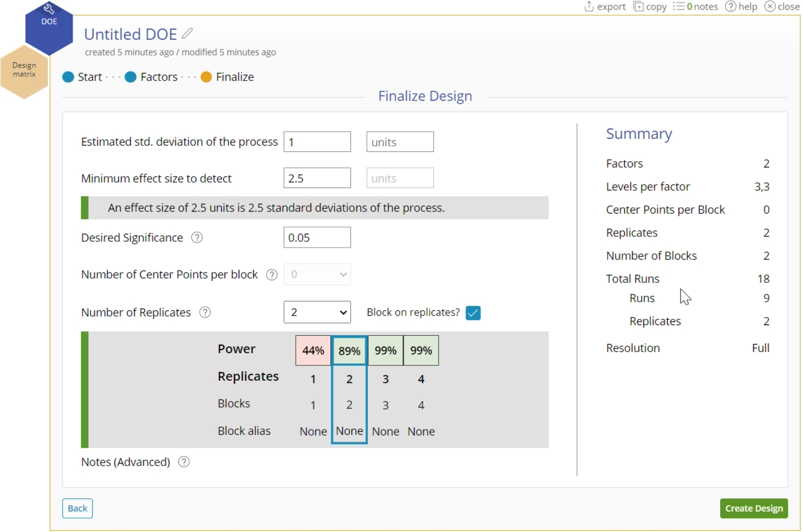Image resolution: width=803 pixels, height=532 pixels.
Task: Show help for Desired Significance
Action: 197,237
